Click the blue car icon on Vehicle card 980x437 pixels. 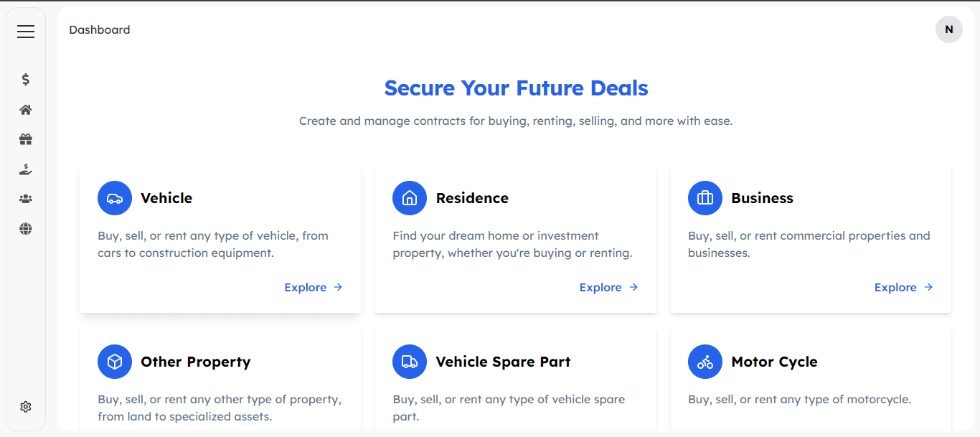pos(115,198)
